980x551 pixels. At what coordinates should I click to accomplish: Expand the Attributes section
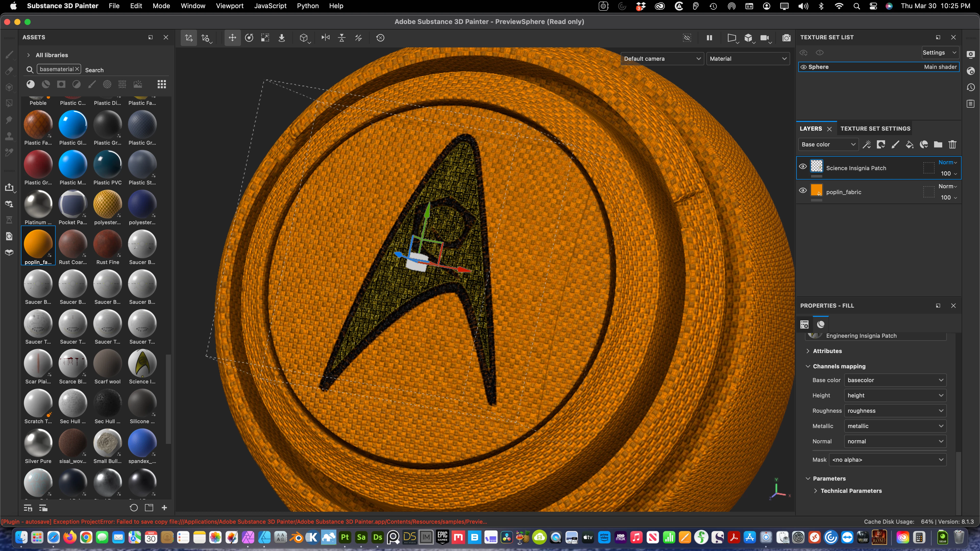[x=827, y=351]
